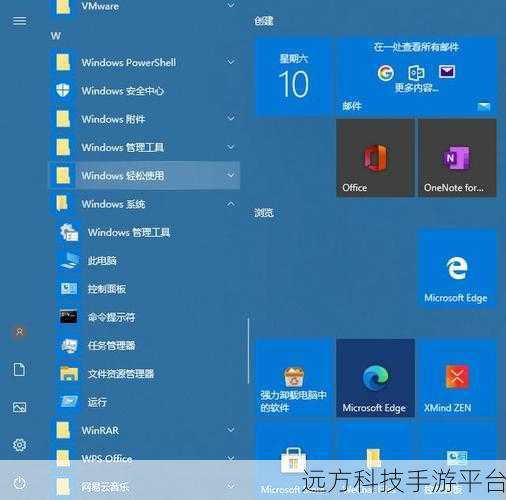Image resolution: width=506 pixels, height=500 pixels.
Task: Expand Windows 管理工具 folder chevron
Action: point(230,147)
